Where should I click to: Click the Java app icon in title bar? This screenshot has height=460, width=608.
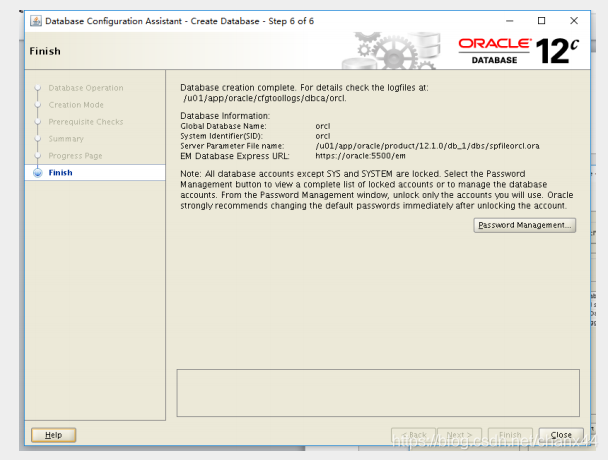[x=36, y=21]
